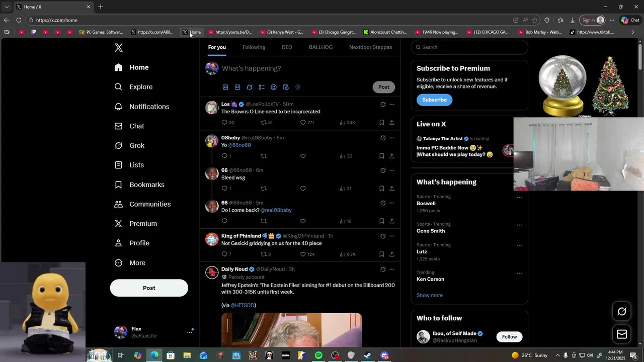644x362 pixels.
Task: Open floating messages button
Action: pyautogui.click(x=622, y=334)
